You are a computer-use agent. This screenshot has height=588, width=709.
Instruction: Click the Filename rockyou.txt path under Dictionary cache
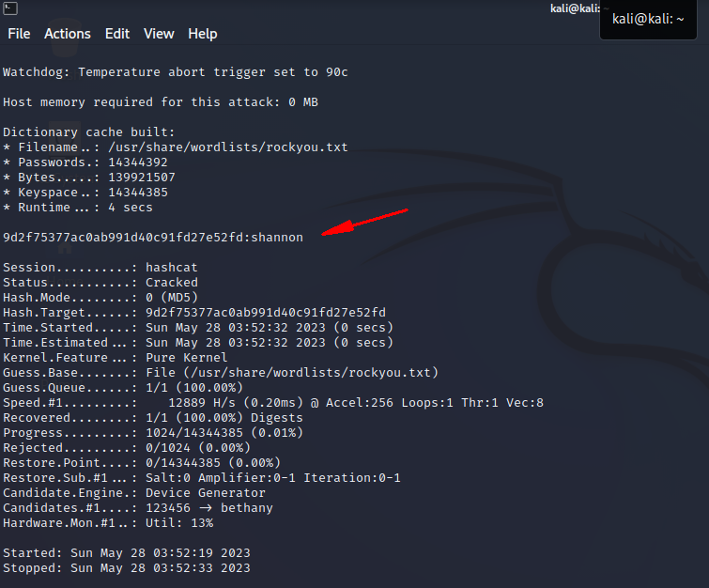pyautogui.click(x=227, y=147)
